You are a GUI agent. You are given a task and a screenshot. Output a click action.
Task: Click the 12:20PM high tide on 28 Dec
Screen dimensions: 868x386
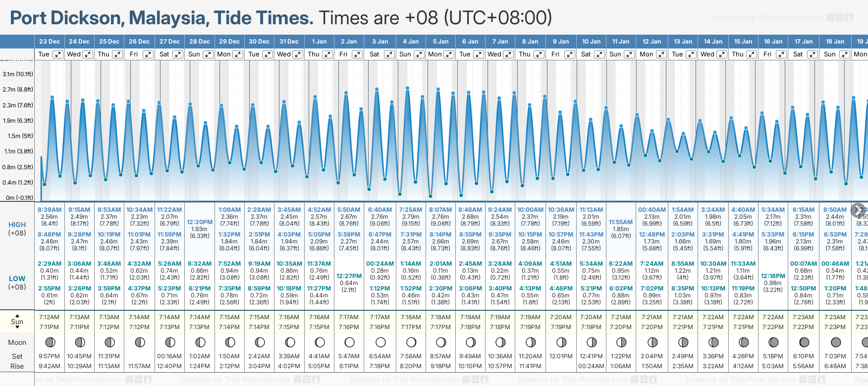(x=200, y=222)
